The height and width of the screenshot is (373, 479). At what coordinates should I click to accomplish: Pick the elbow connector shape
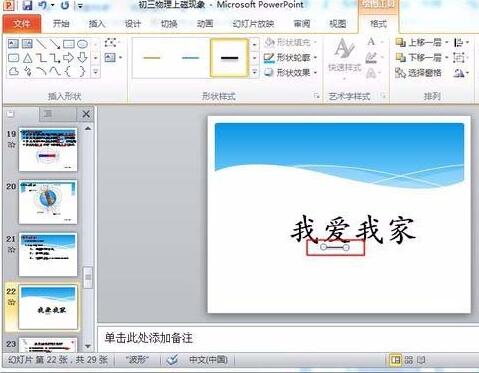(41, 58)
